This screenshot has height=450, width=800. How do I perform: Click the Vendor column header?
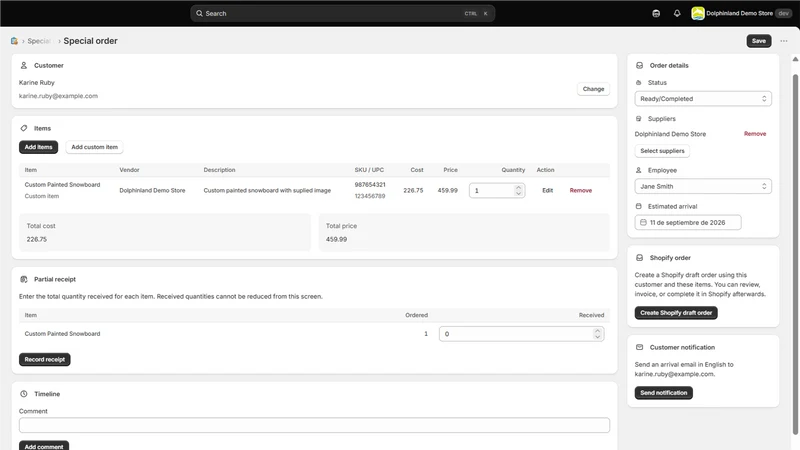tap(129, 170)
